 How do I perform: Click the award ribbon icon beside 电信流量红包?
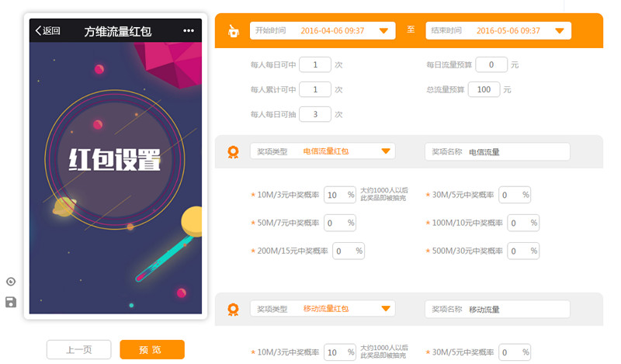233,152
